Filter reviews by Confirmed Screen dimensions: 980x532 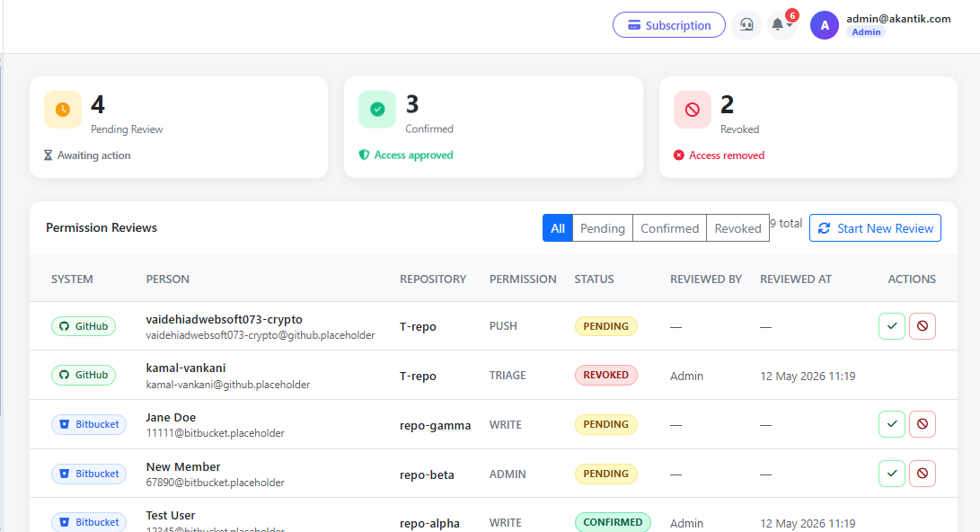tap(669, 228)
